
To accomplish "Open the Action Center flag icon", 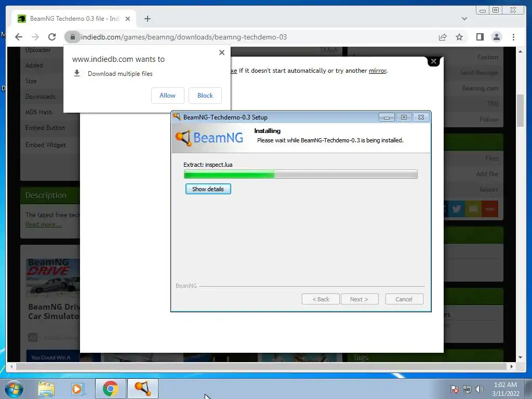I will [x=455, y=389].
